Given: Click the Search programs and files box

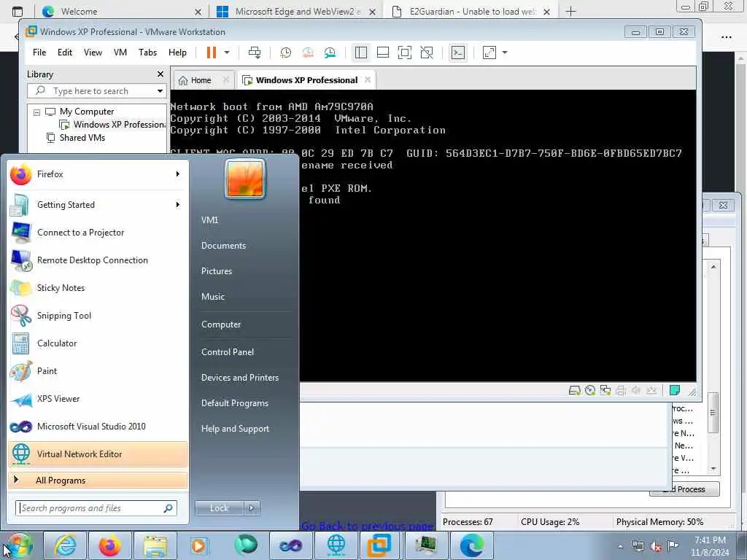Looking at the screenshot, I should tap(96, 508).
